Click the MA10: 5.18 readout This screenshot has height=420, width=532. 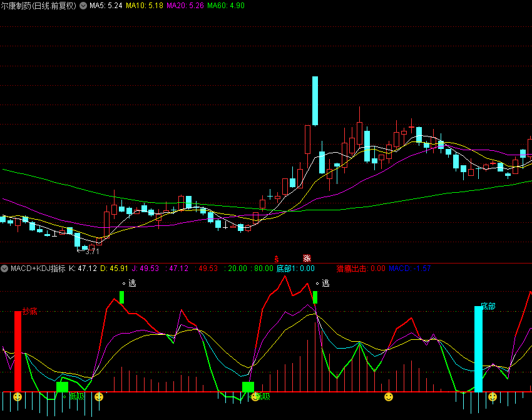pos(145,6)
